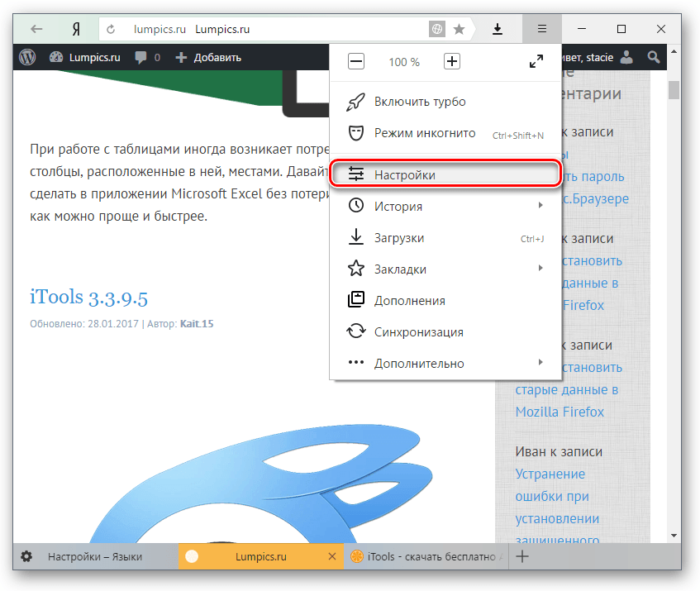
Task: Click the Иван к записи text
Action: coord(559,452)
